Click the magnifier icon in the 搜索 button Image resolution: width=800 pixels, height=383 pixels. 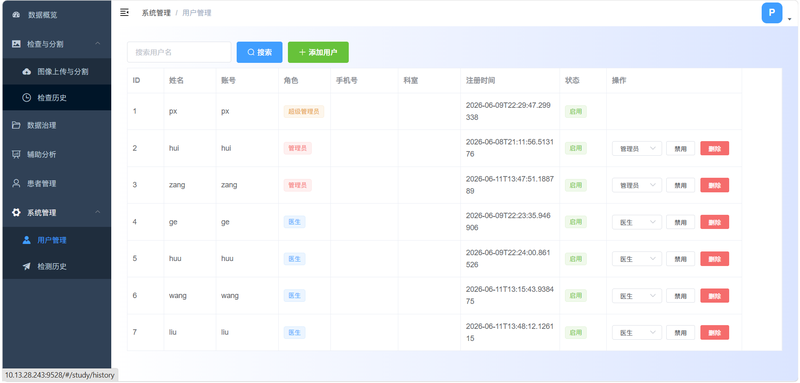coord(251,52)
